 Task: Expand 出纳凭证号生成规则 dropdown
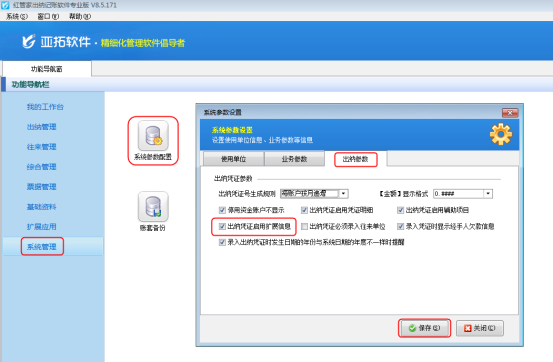(343, 193)
